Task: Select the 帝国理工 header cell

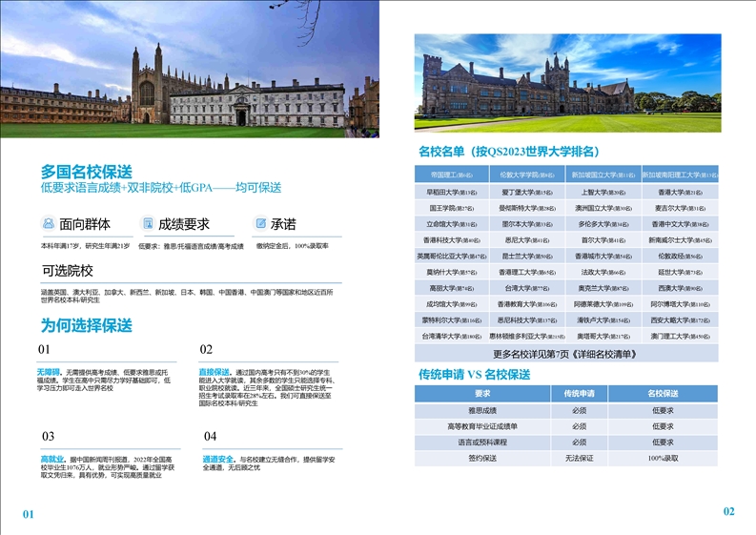Action: click(452, 175)
